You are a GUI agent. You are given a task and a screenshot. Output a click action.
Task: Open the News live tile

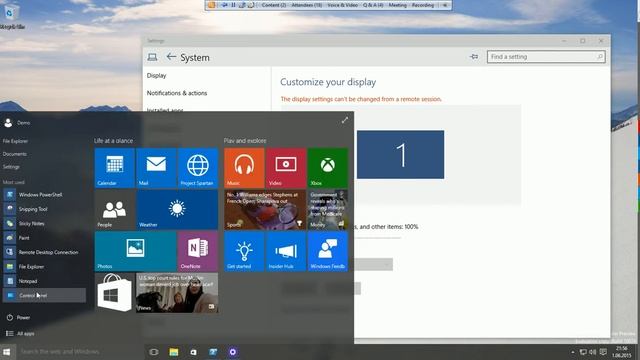tap(177, 293)
